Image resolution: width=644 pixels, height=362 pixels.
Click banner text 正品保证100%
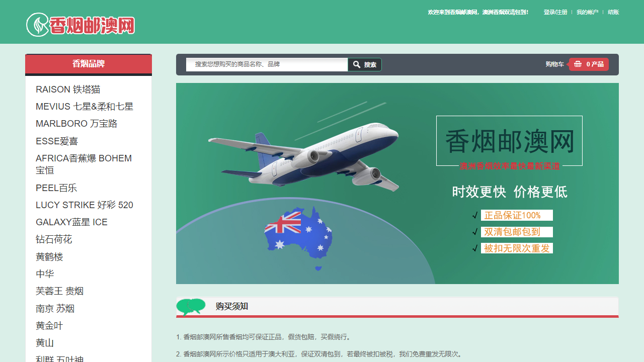(517, 215)
